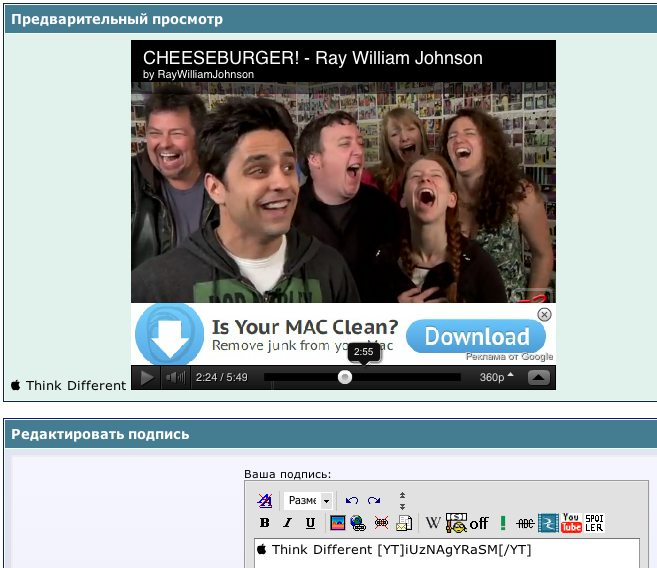Click the 'Ваша подпись:' label

click(287, 474)
